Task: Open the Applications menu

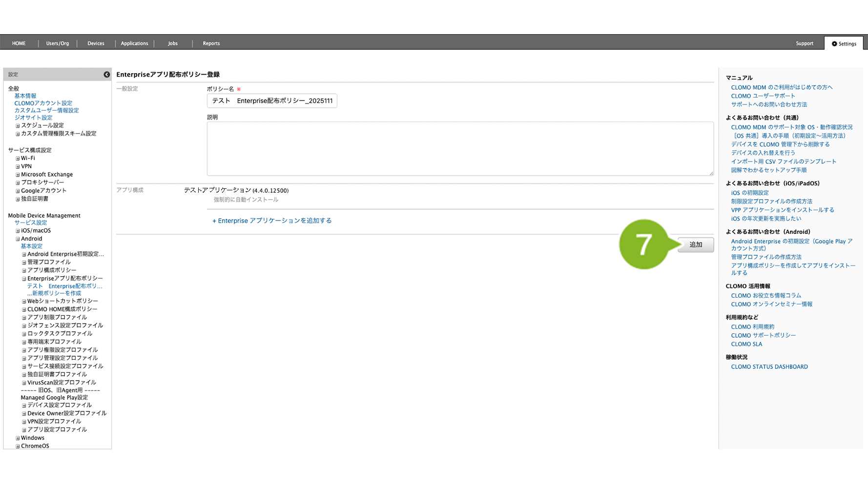Action: 134,43
